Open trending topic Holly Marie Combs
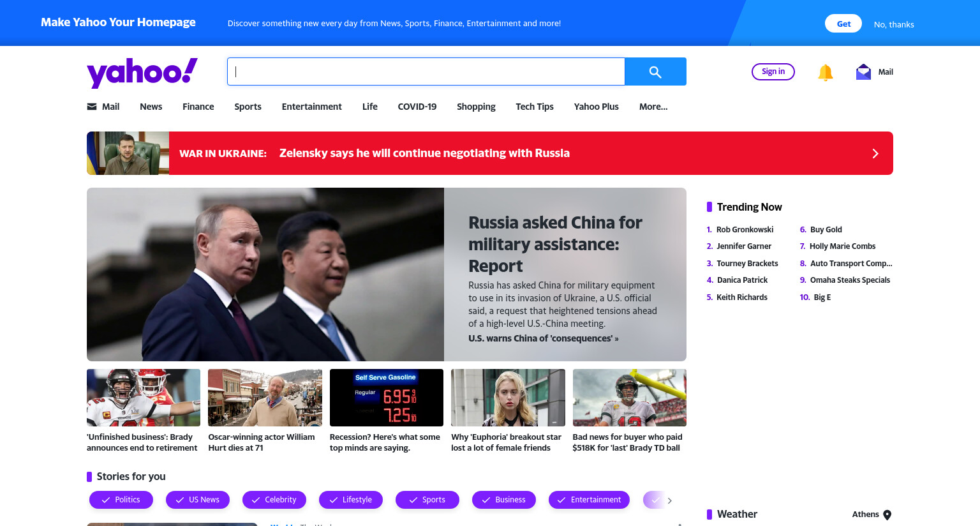Image resolution: width=980 pixels, height=526 pixels. (x=842, y=246)
